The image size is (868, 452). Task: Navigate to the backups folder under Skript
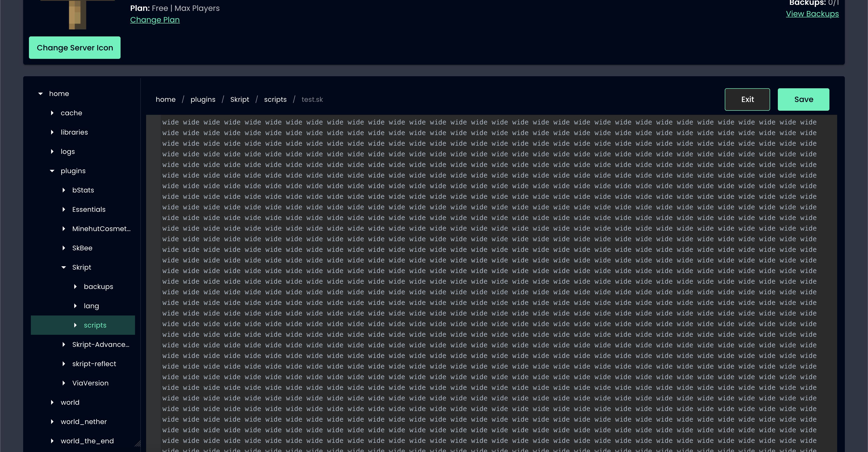(98, 286)
